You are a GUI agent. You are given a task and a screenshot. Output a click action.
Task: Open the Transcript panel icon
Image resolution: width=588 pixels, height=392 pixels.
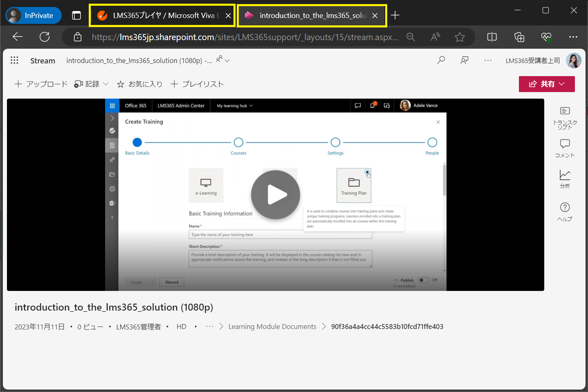point(565,111)
